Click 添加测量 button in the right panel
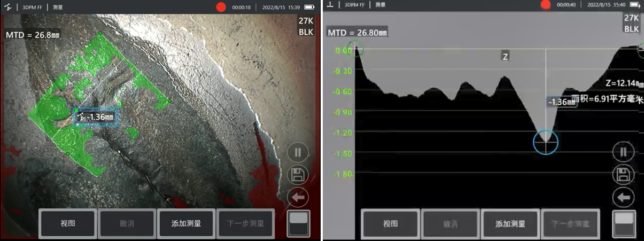The image size is (644, 241). tap(510, 224)
